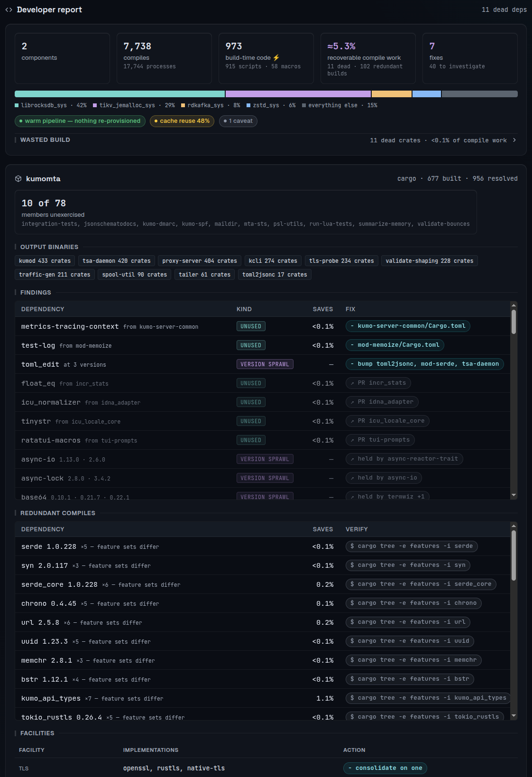Select the kcli 274 crates chip
The height and width of the screenshot is (777, 532).
273,261
